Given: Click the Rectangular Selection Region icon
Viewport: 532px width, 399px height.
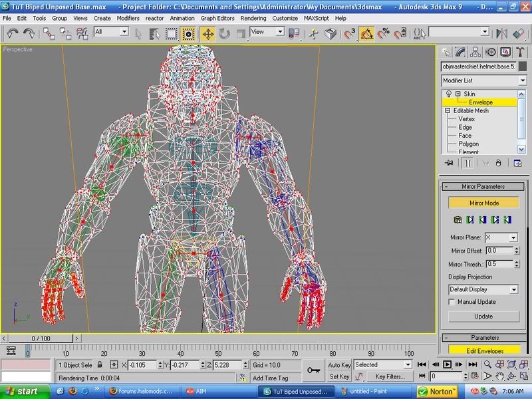Looking at the screenshot, I should pos(172,34).
